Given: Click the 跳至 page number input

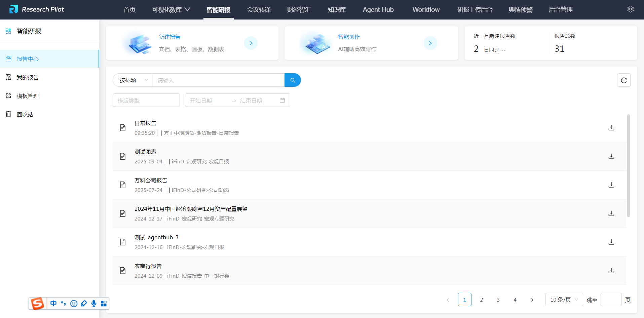Looking at the screenshot, I should 611,300.
